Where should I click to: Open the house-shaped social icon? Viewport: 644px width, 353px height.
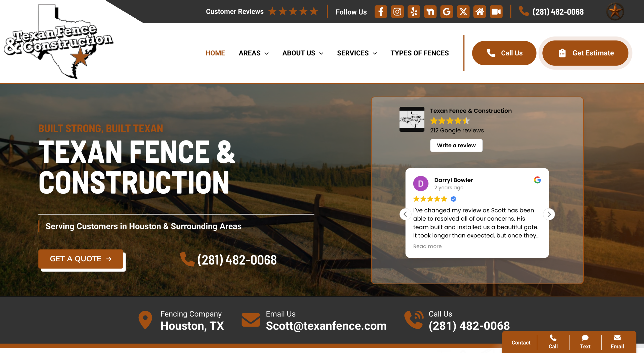point(480,12)
